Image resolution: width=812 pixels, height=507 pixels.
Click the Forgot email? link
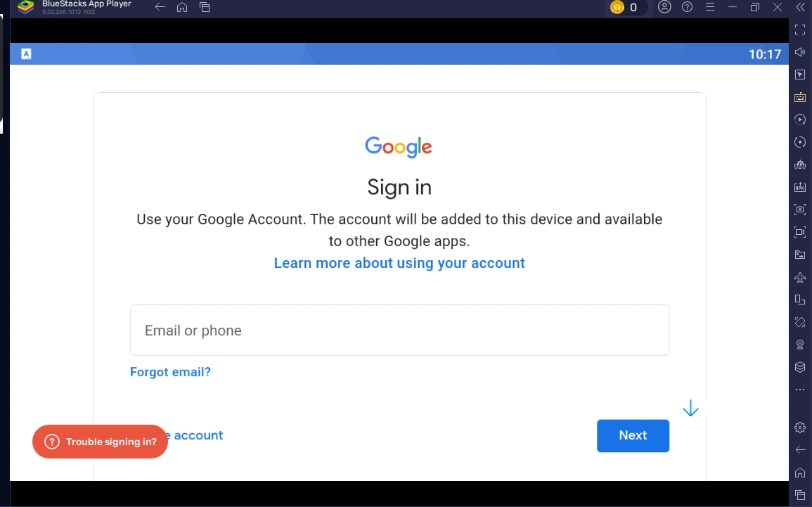[170, 372]
